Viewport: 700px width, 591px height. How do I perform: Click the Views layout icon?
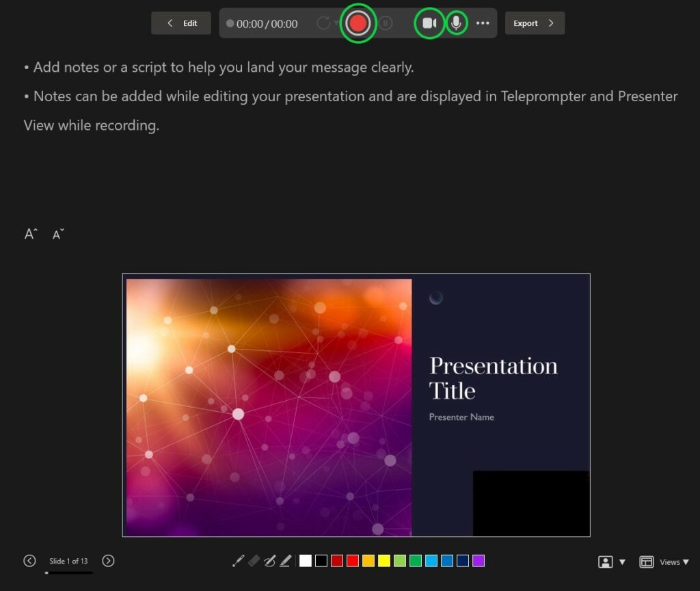click(647, 562)
